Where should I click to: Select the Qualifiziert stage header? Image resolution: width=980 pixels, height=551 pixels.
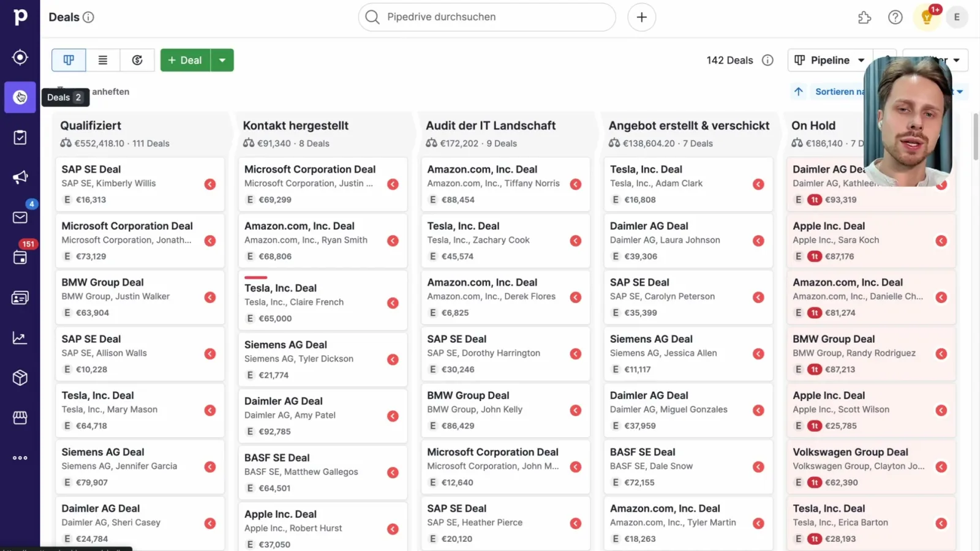[91, 126]
